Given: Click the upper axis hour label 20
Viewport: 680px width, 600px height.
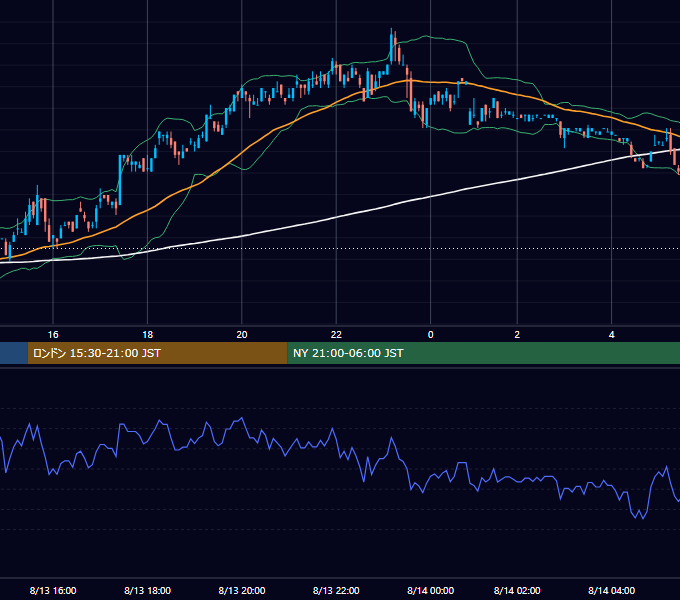Looking at the screenshot, I should click(x=242, y=335).
